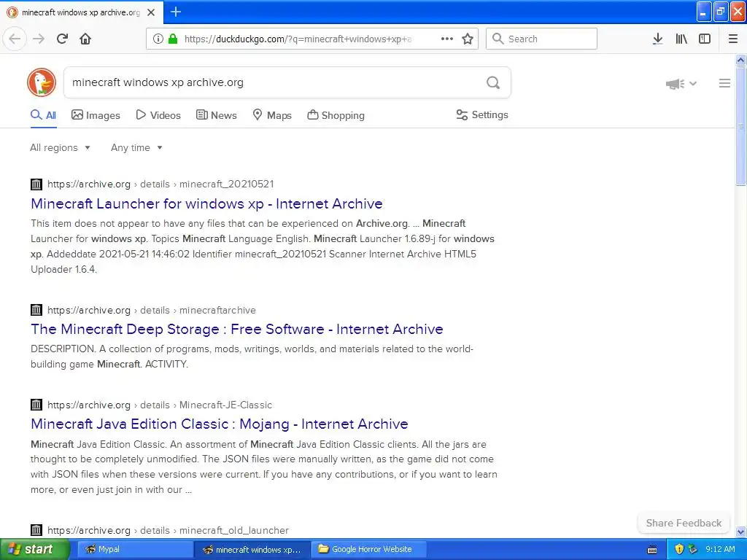This screenshot has height=560, width=747.
Task: Click archive.org favicon of Minecraft-JE-Classic result
Action: [x=36, y=405]
